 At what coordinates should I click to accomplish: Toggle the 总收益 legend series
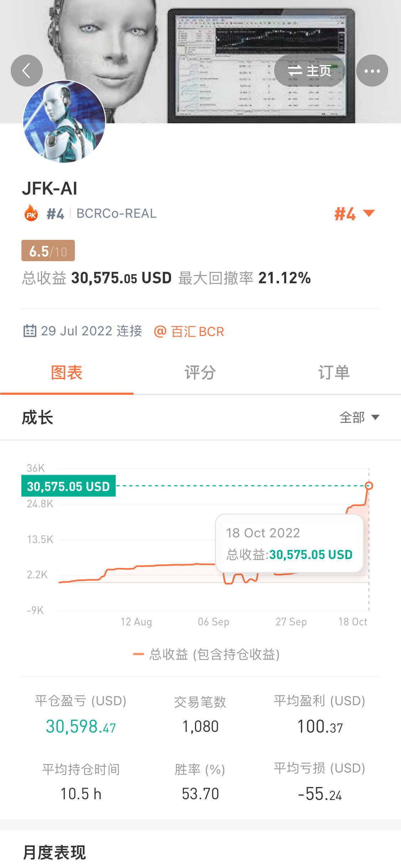click(x=206, y=654)
